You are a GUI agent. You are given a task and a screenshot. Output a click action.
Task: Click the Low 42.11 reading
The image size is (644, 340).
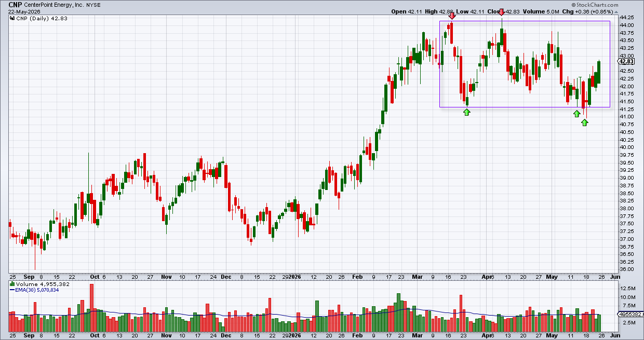471,11
